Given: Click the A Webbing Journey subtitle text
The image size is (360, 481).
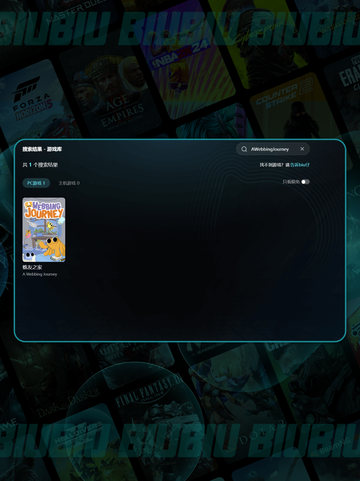Looking at the screenshot, I should [x=40, y=274].
